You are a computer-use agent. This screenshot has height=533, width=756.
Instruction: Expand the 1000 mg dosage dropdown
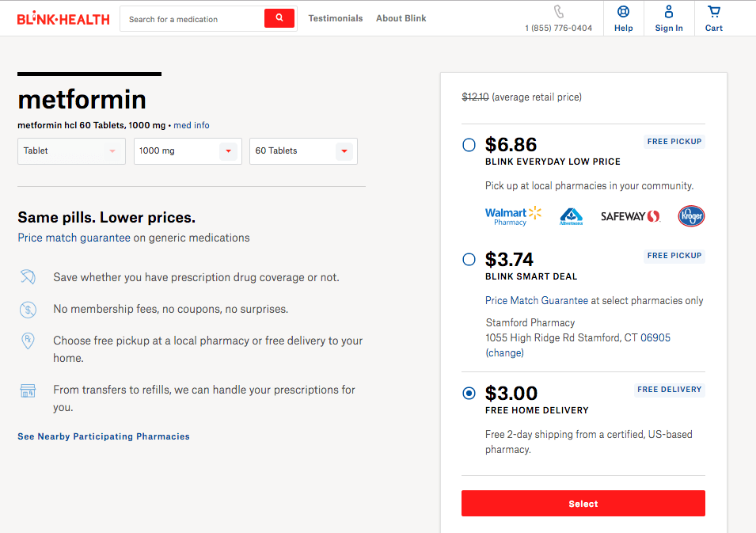pos(188,151)
